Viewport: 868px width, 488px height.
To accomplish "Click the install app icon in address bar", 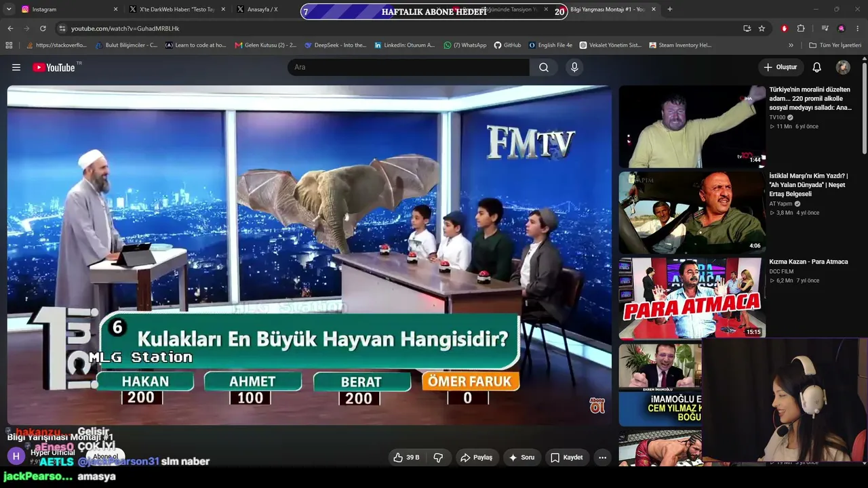I will click(x=747, y=28).
